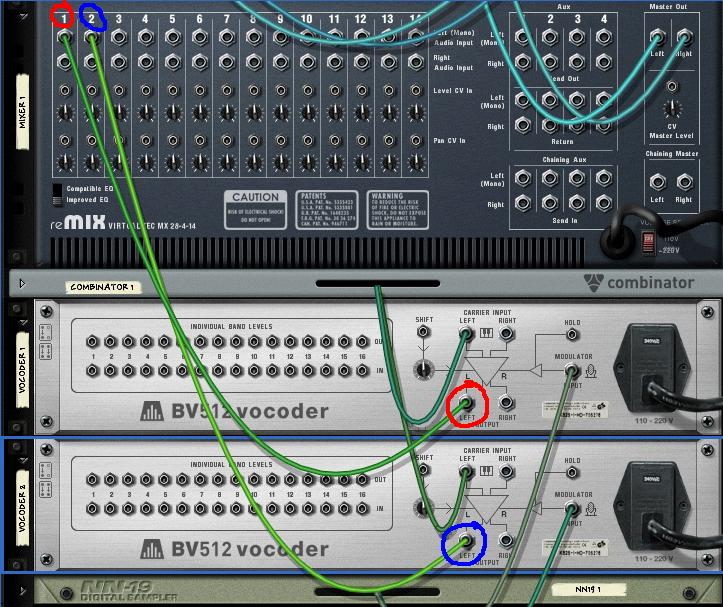Click the NN-19 Digital Sampler logo
The height and width of the screenshot is (607, 723).
[130, 591]
